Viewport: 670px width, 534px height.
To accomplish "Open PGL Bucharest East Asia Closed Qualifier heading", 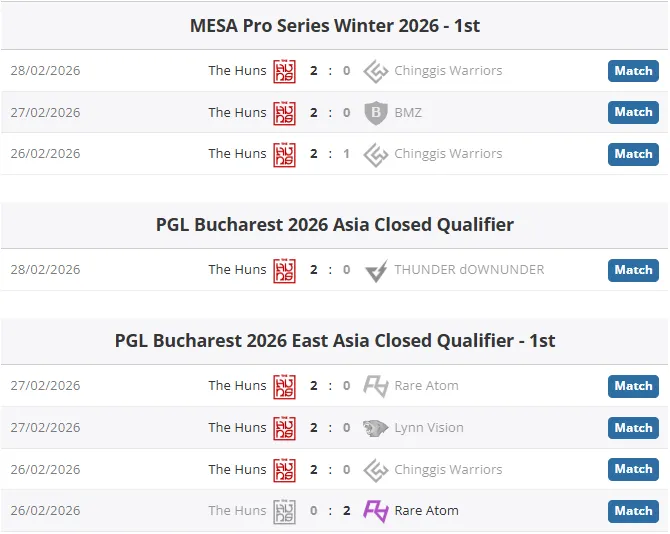I will coord(335,341).
